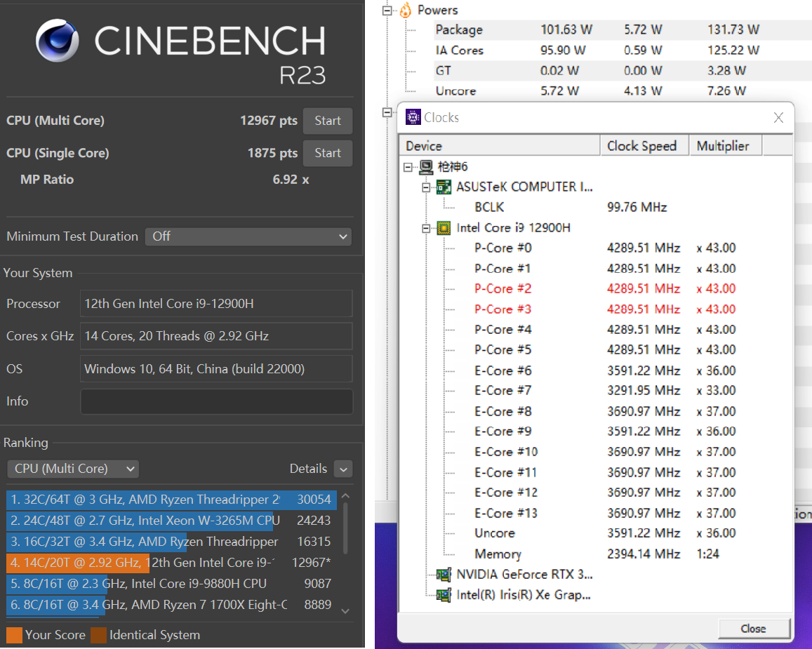The image size is (812, 649).
Task: Select ranking entry Intel Xeon W-3265M
Action: tap(171, 521)
